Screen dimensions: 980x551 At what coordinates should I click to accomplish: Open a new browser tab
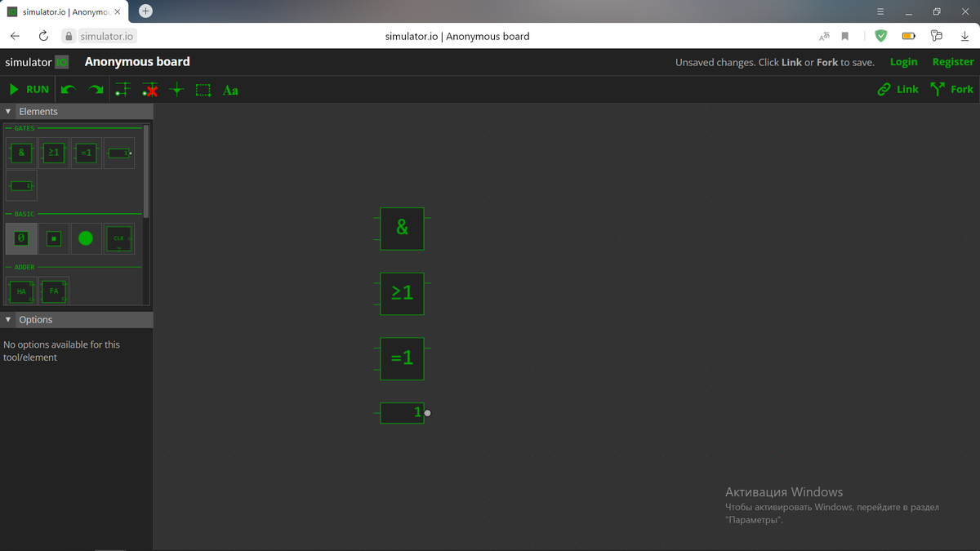(145, 11)
